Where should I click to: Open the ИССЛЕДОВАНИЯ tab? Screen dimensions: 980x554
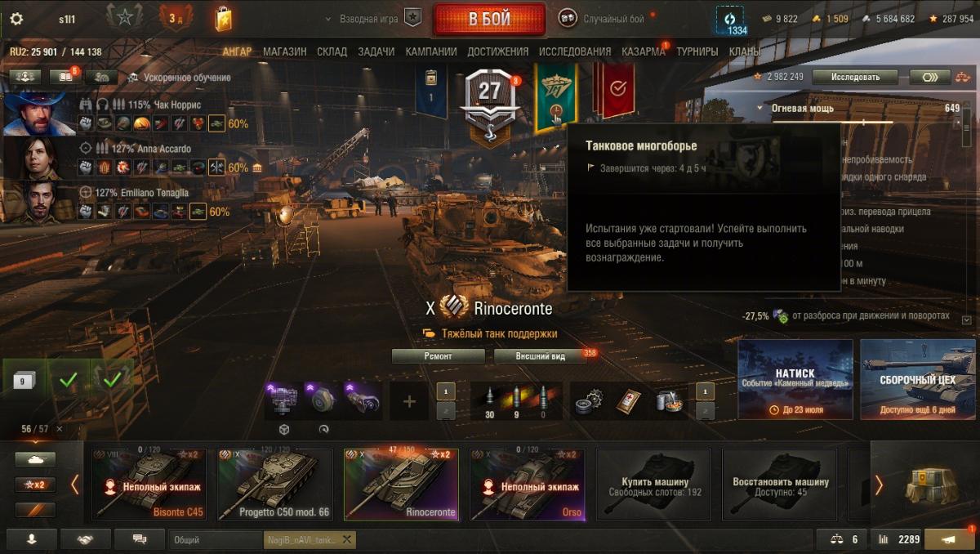[575, 51]
